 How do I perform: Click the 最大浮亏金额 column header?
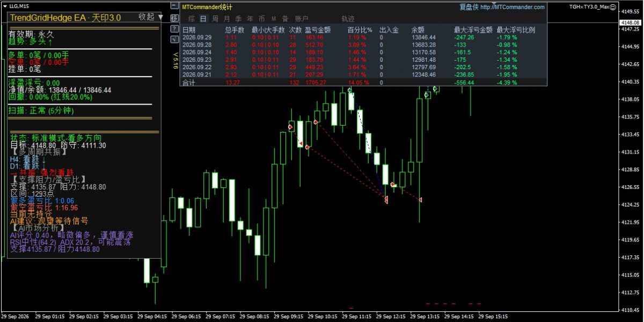(x=473, y=30)
